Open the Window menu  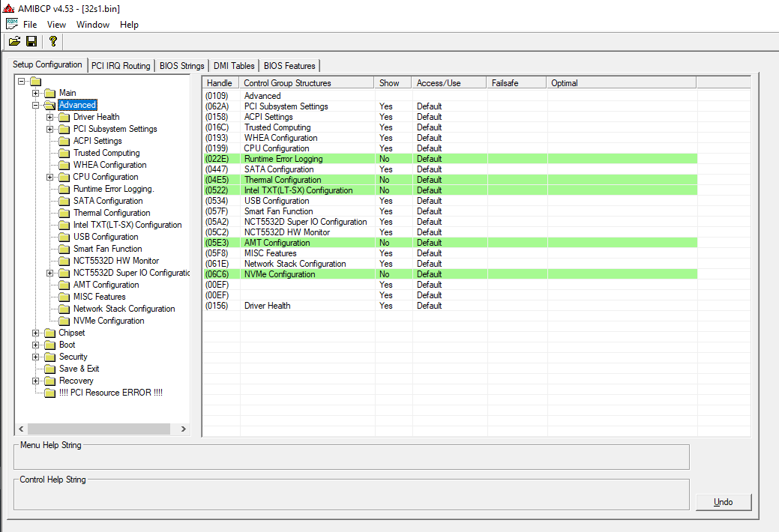point(92,24)
